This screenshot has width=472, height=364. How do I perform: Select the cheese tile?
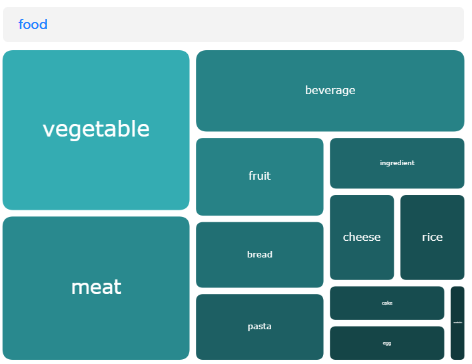[x=362, y=237]
